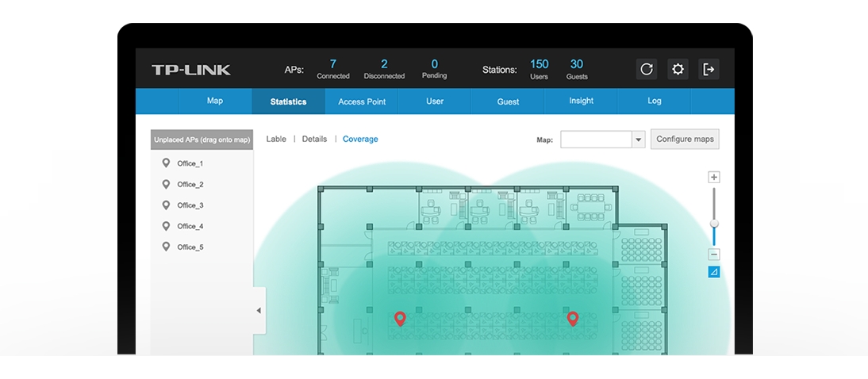
Task: Select the Office_1 pin icon
Action: 166,163
